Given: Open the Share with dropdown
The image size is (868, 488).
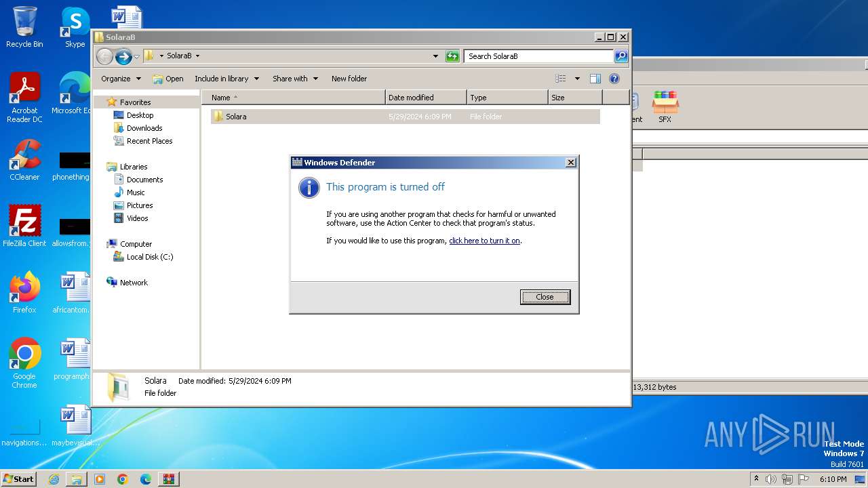Looking at the screenshot, I should (x=295, y=79).
